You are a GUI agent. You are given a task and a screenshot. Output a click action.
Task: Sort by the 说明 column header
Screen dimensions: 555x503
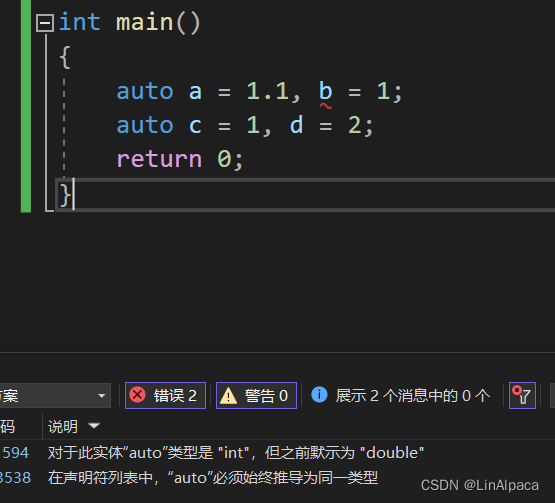coord(63,426)
